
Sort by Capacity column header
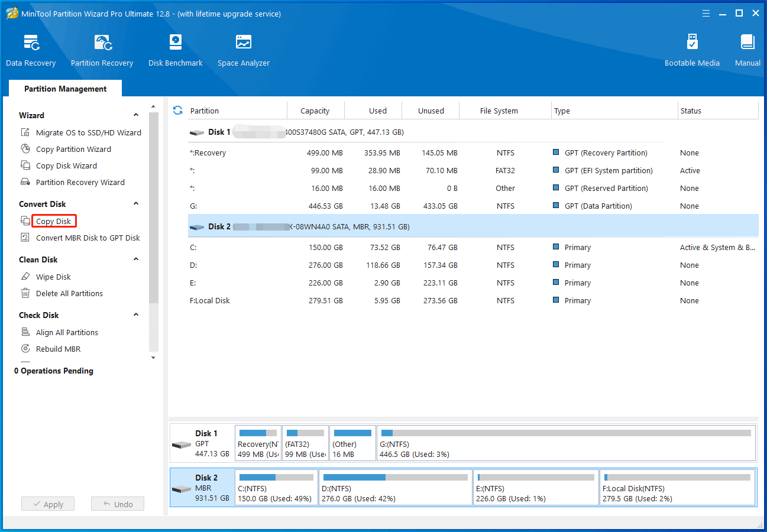tap(315, 111)
